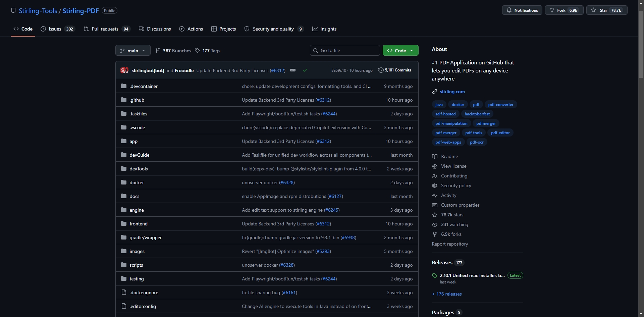Click the repository icon beside Stirling-Tools

click(x=13, y=10)
